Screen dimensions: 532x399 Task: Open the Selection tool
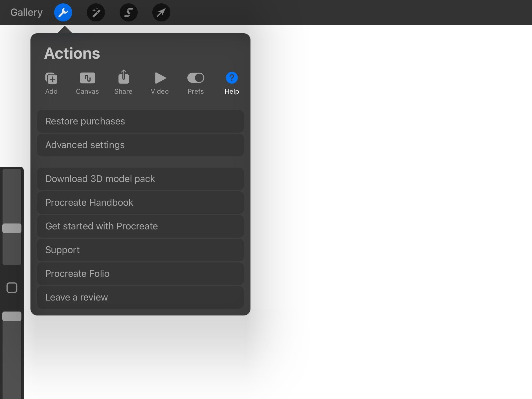tap(129, 12)
